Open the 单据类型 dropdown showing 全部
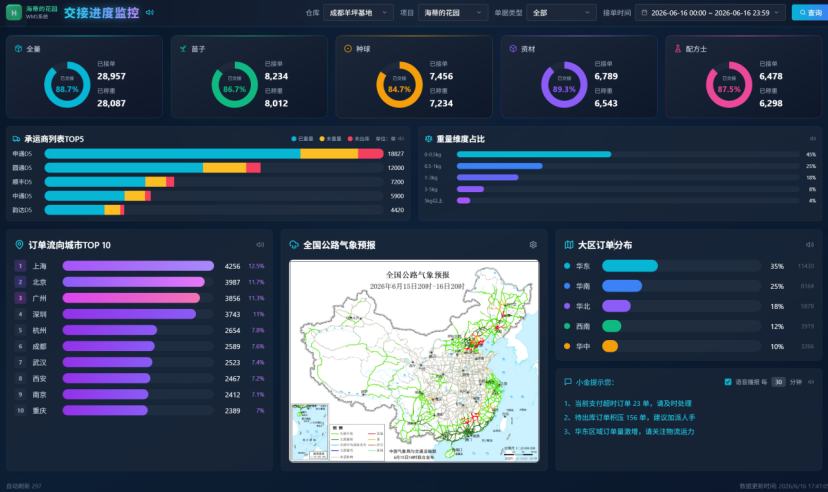Screen dimensions: 828x492 561,13
